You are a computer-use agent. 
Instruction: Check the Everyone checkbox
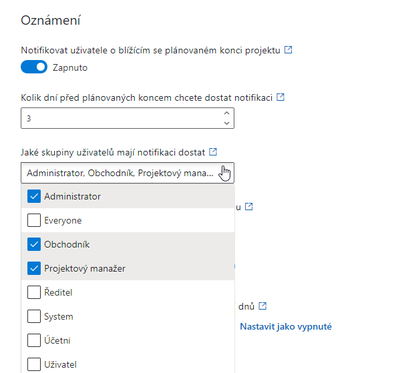click(x=34, y=220)
